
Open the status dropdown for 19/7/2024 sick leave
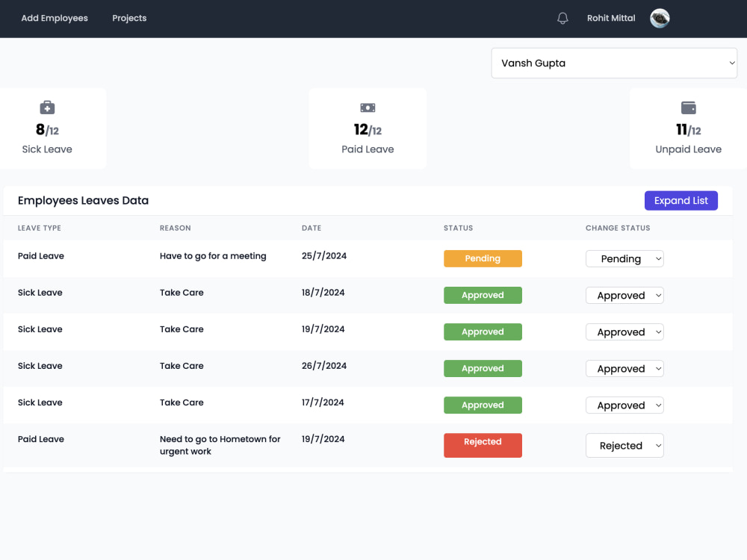pyautogui.click(x=624, y=332)
